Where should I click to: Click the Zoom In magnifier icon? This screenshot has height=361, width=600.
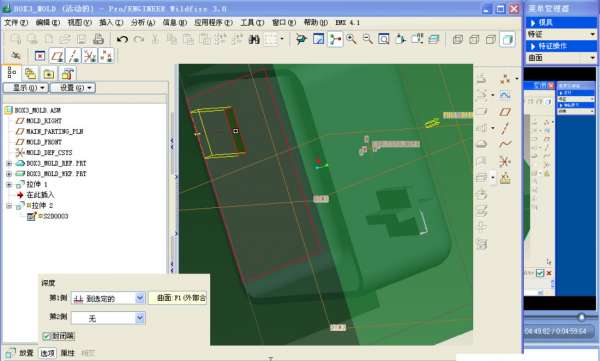coord(351,39)
